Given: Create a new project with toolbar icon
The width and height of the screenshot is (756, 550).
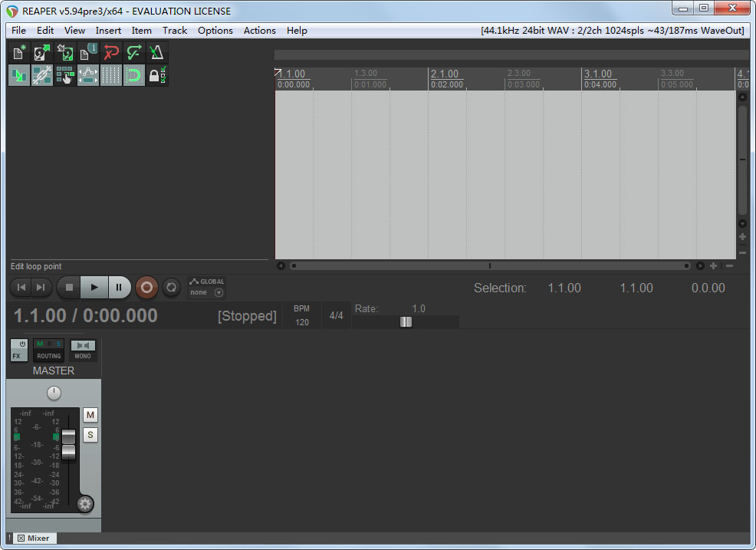Looking at the screenshot, I should tap(19, 52).
